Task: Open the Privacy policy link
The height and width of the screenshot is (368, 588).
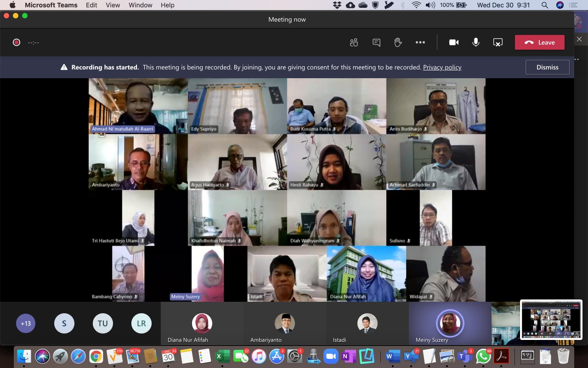Action: click(x=442, y=67)
